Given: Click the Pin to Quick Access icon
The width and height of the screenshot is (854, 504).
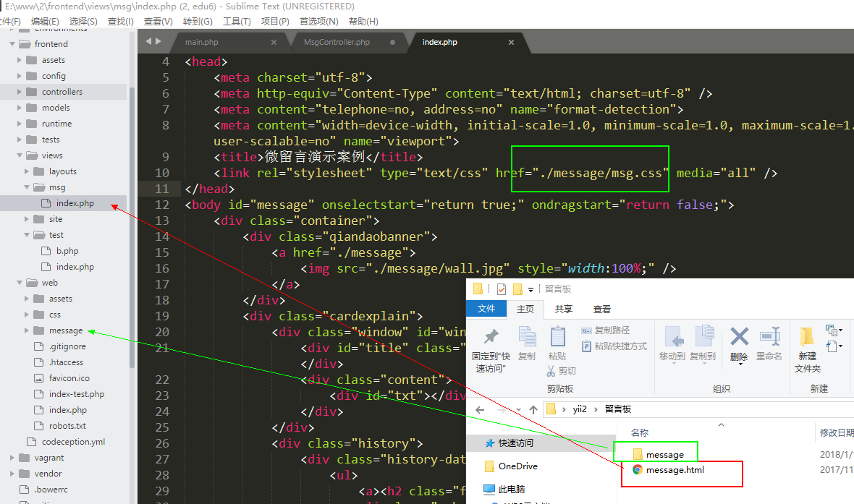Looking at the screenshot, I should point(491,337).
